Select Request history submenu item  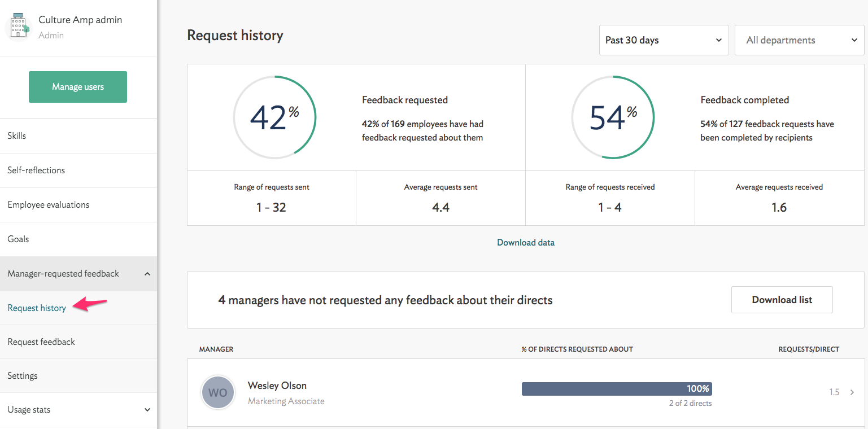37,308
